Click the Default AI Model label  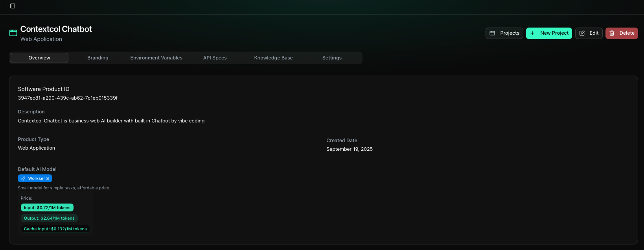pos(37,169)
